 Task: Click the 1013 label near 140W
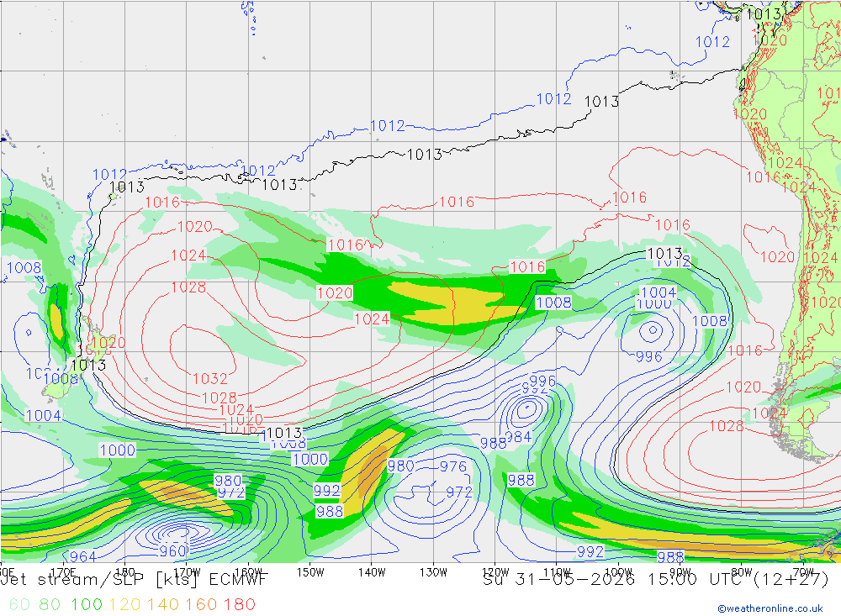tap(424, 155)
